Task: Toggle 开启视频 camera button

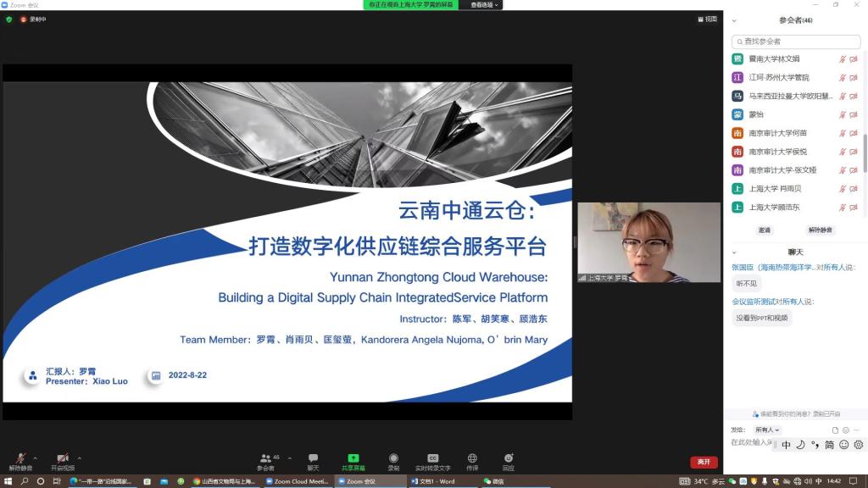Action: pyautogui.click(x=62, y=458)
